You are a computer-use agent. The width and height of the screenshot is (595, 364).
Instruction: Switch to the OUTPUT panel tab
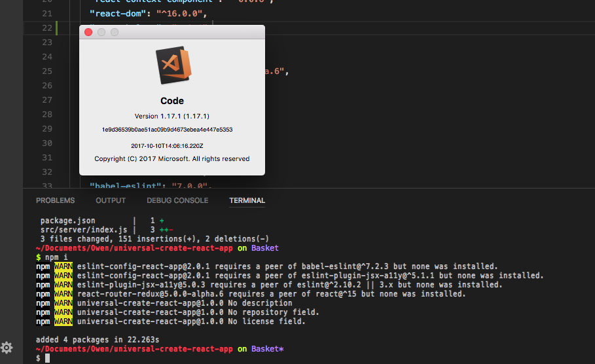point(111,200)
